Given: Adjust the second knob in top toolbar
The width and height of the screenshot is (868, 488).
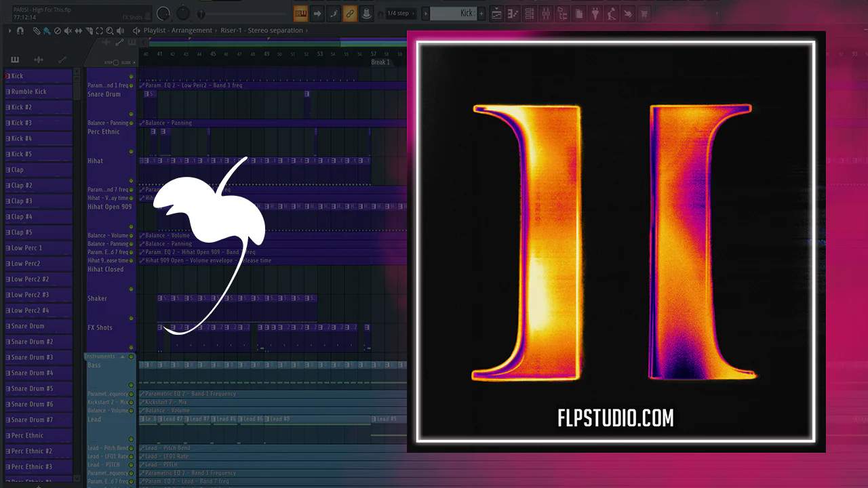Looking at the screenshot, I should [183, 13].
